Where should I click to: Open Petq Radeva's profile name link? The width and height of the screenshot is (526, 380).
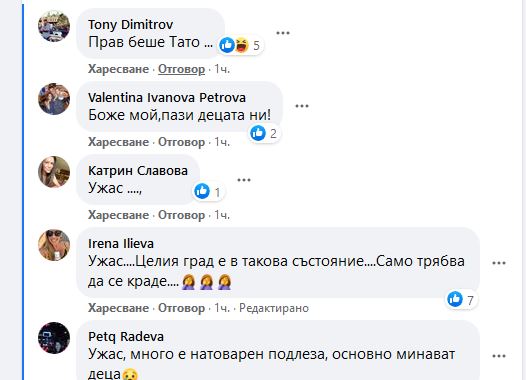pyautogui.click(x=126, y=337)
